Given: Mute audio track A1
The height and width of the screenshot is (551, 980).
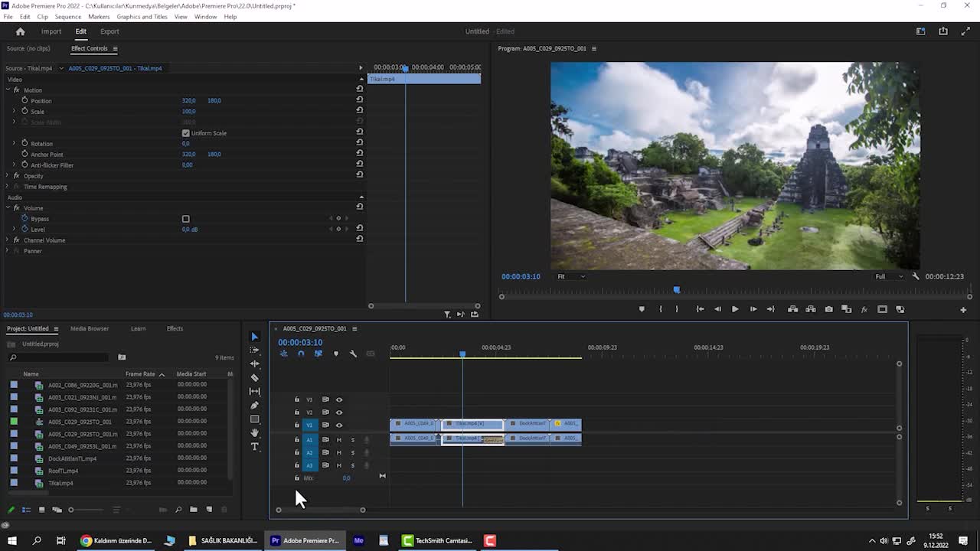Looking at the screenshot, I should 339,440.
